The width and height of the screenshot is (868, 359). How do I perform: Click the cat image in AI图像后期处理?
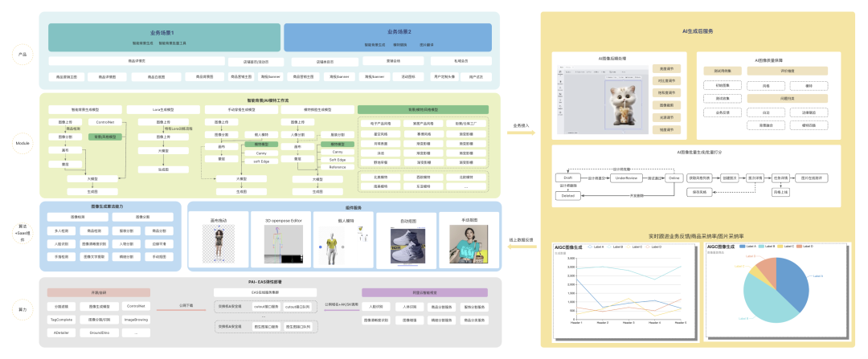(x=622, y=104)
